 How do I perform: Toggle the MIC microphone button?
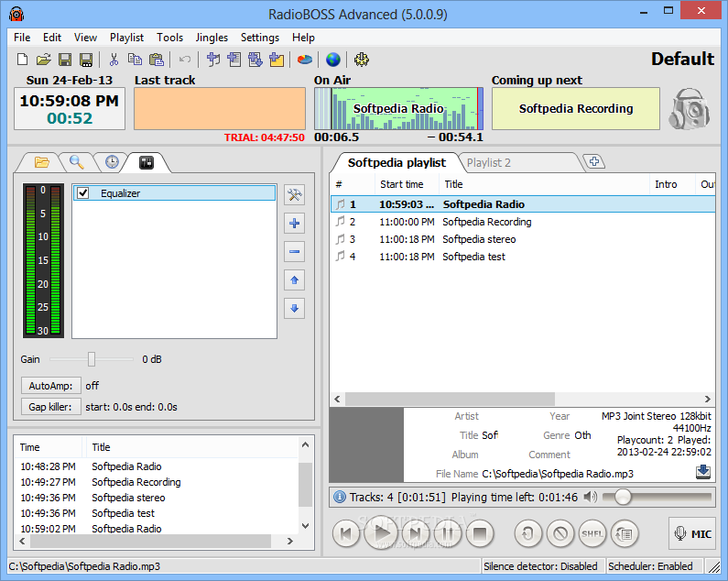692,533
